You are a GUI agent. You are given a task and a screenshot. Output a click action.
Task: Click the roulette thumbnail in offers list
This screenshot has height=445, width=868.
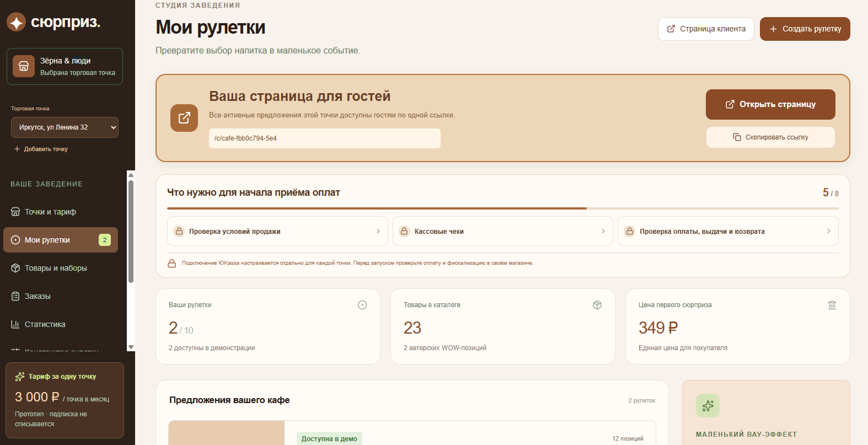[x=227, y=433]
